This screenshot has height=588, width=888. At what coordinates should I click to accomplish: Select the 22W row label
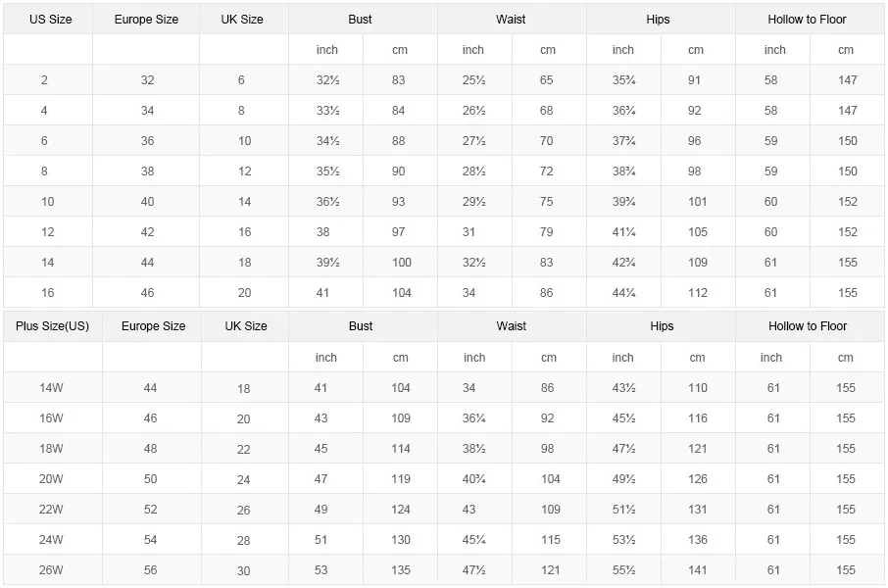click(x=51, y=510)
